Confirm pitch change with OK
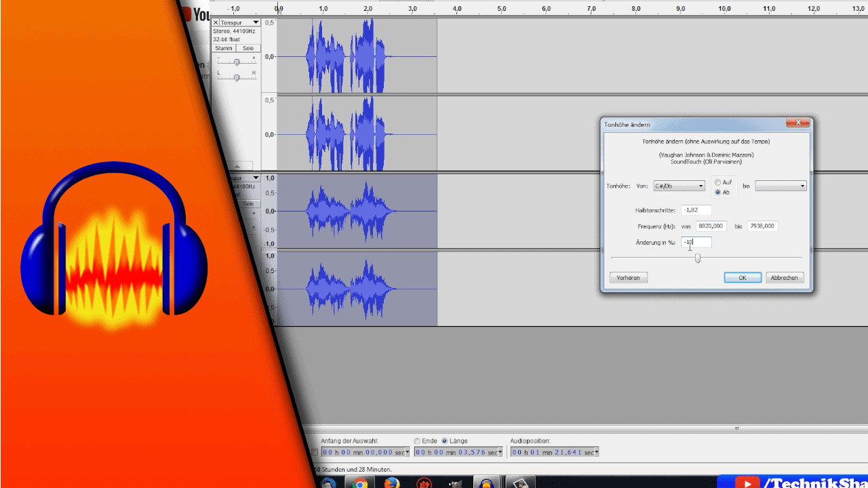 click(x=743, y=278)
